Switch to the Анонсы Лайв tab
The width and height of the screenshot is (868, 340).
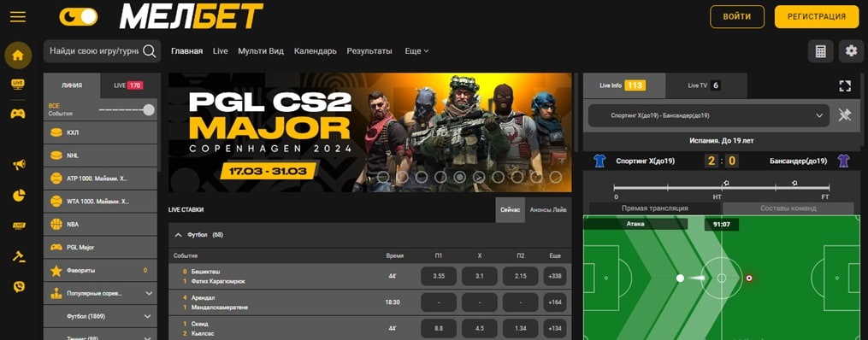[x=548, y=210]
